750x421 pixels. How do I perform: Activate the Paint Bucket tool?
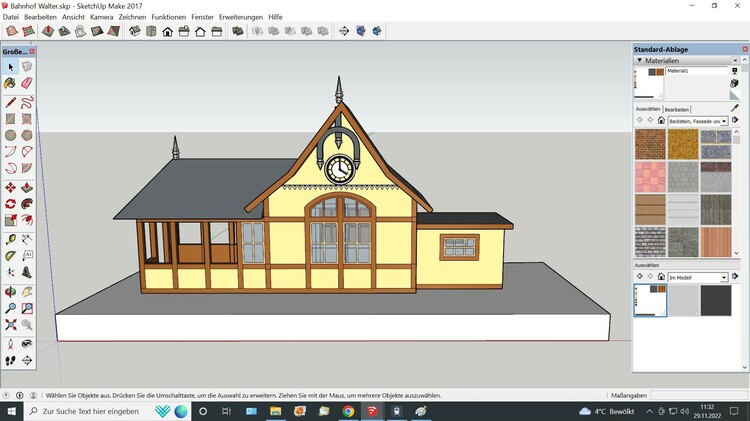[x=11, y=83]
